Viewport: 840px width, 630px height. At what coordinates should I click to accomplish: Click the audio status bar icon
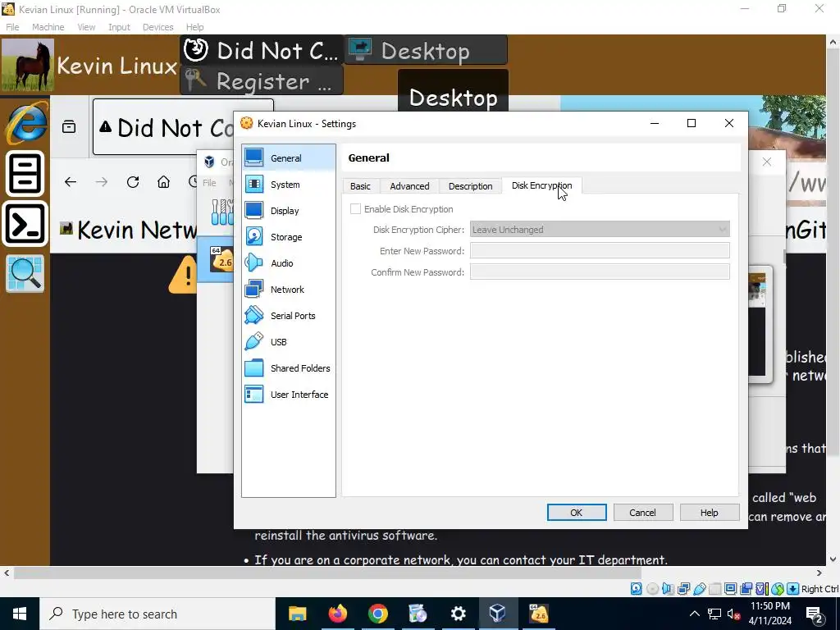668,589
